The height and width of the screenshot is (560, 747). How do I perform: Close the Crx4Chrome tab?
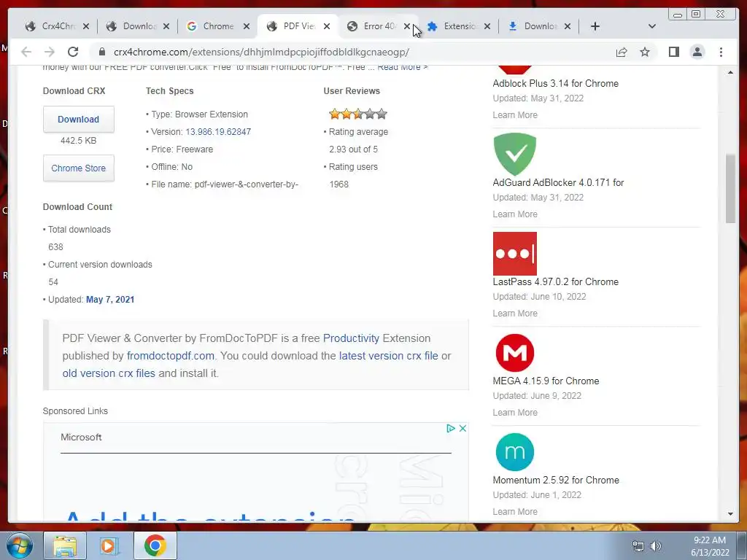pos(86,26)
